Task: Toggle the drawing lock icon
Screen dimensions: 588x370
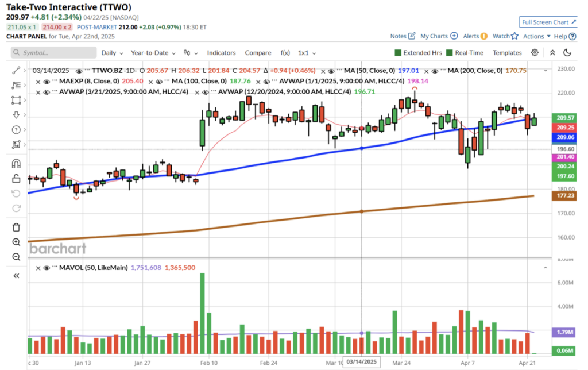Action: [x=16, y=178]
